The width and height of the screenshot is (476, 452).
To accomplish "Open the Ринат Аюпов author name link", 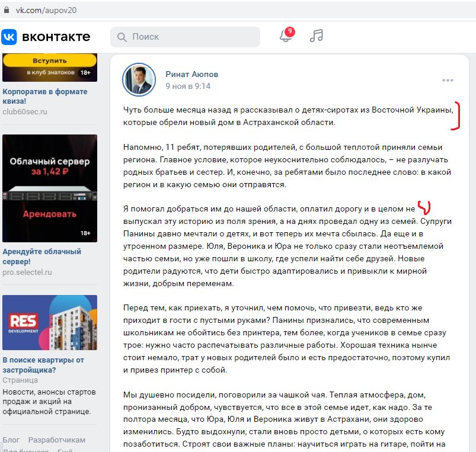I will pos(192,74).
